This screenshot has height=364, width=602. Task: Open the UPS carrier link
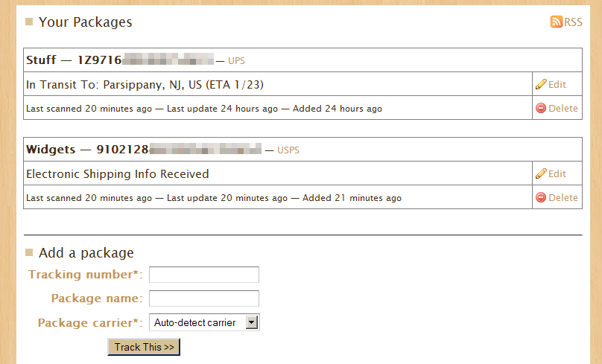tap(236, 60)
